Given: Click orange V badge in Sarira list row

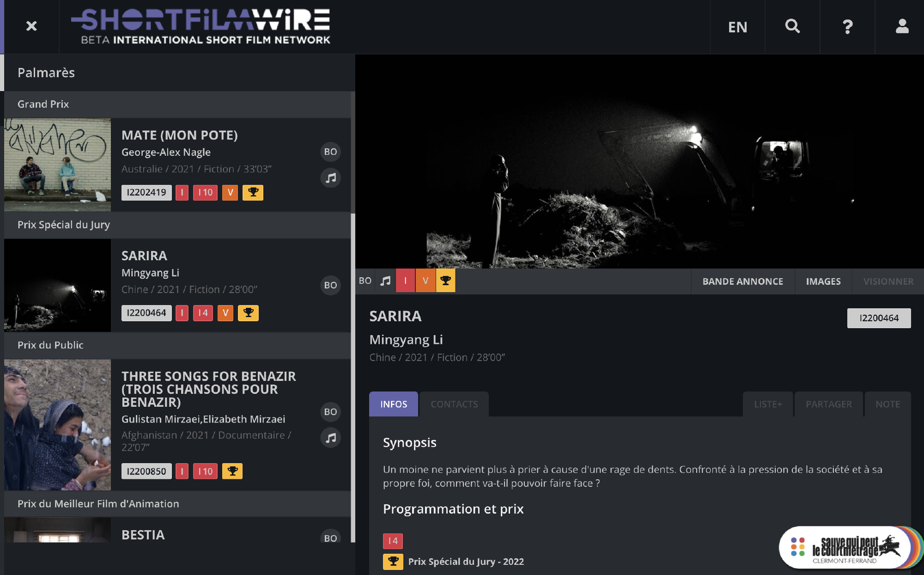Looking at the screenshot, I should [225, 313].
